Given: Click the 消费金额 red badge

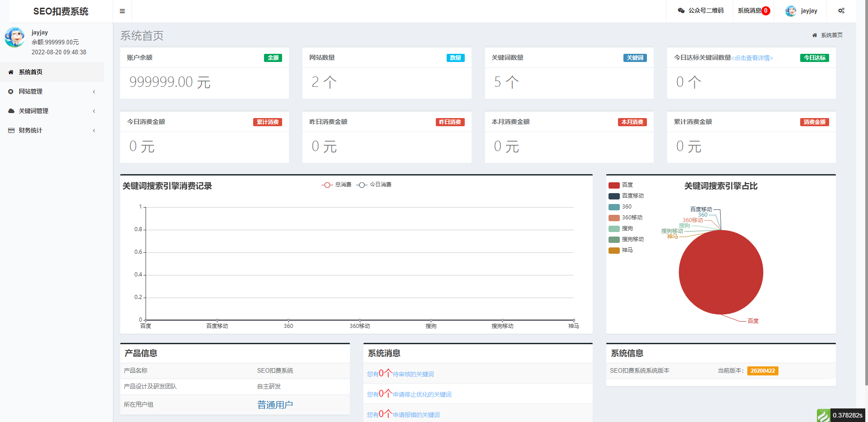Looking at the screenshot, I should coord(815,122).
